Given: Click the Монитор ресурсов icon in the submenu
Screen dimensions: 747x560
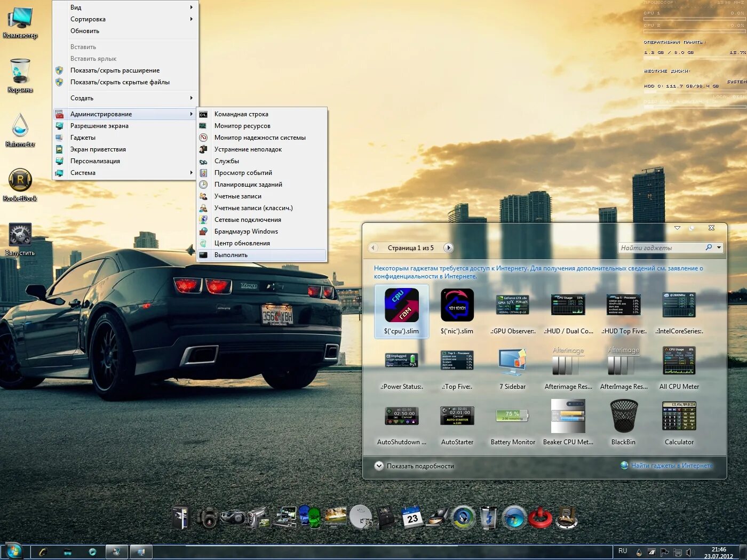Looking at the screenshot, I should click(x=203, y=126).
